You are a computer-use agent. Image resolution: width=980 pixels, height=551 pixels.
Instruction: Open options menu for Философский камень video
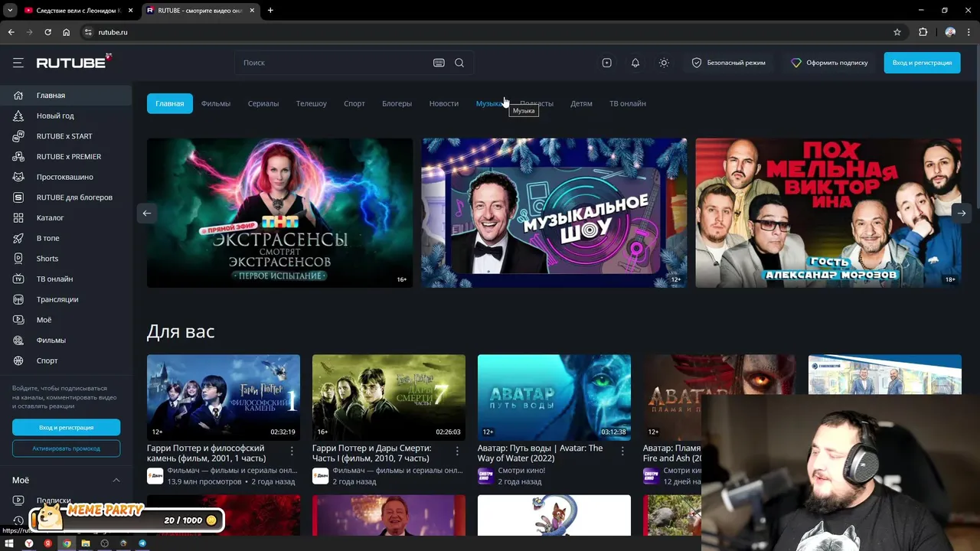coord(292,452)
